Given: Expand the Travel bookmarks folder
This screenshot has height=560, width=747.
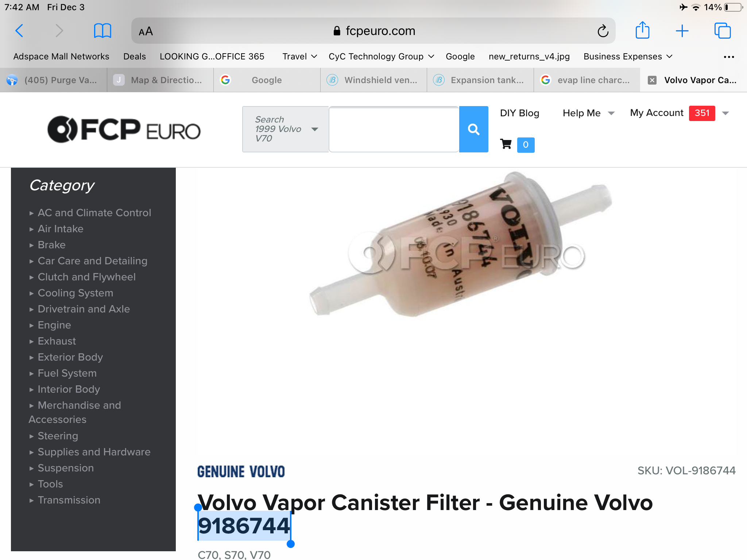Looking at the screenshot, I should (x=299, y=57).
